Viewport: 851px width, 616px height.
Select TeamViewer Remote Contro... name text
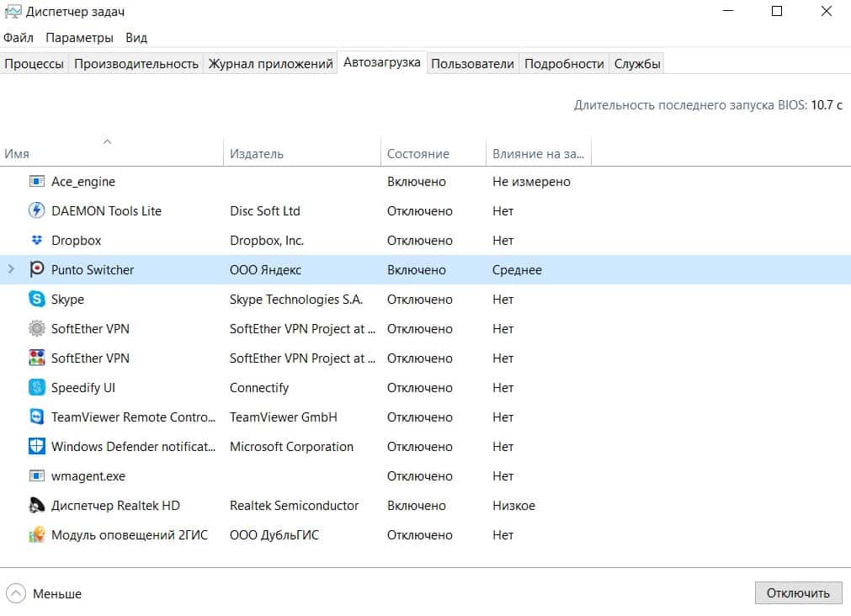(x=133, y=417)
